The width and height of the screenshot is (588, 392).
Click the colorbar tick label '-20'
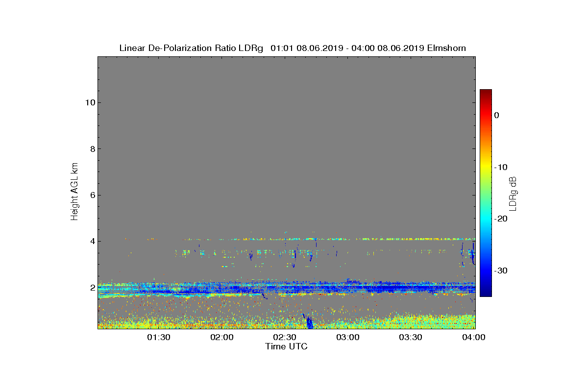501,219
